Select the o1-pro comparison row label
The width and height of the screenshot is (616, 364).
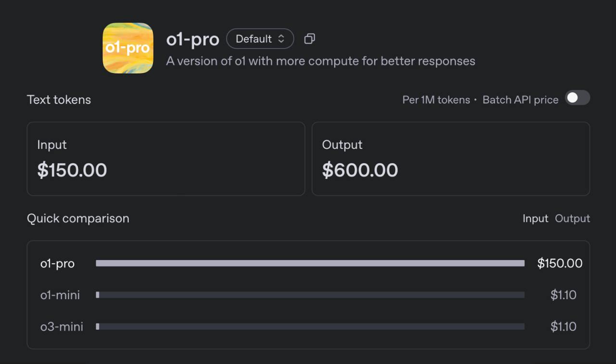(57, 264)
